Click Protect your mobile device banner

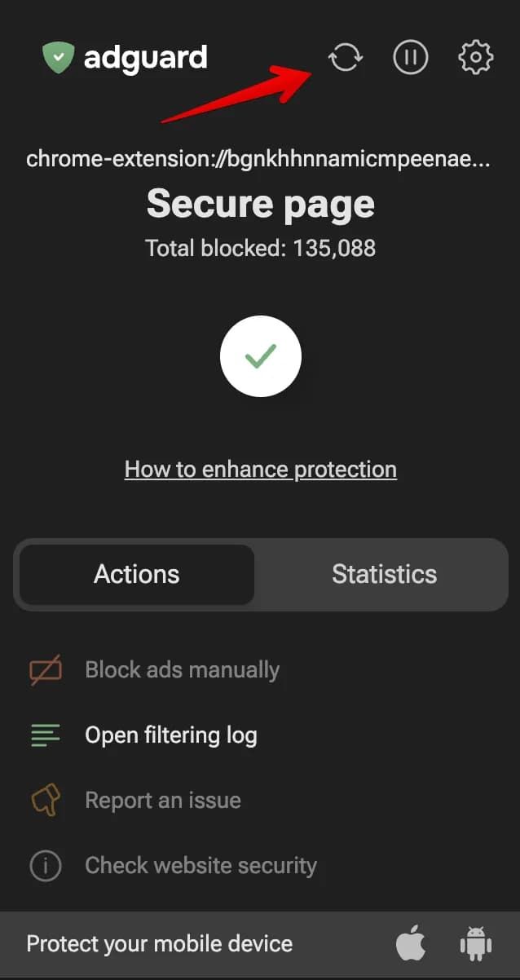tap(160, 943)
